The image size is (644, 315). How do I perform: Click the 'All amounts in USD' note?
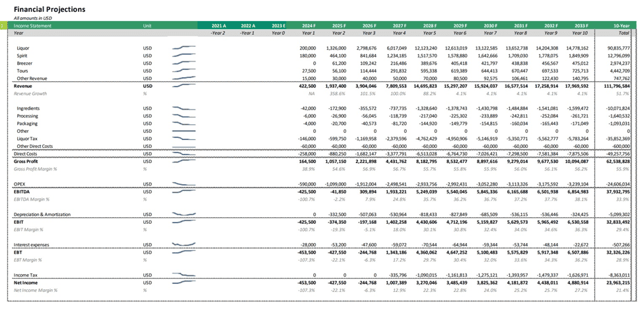(x=33, y=18)
